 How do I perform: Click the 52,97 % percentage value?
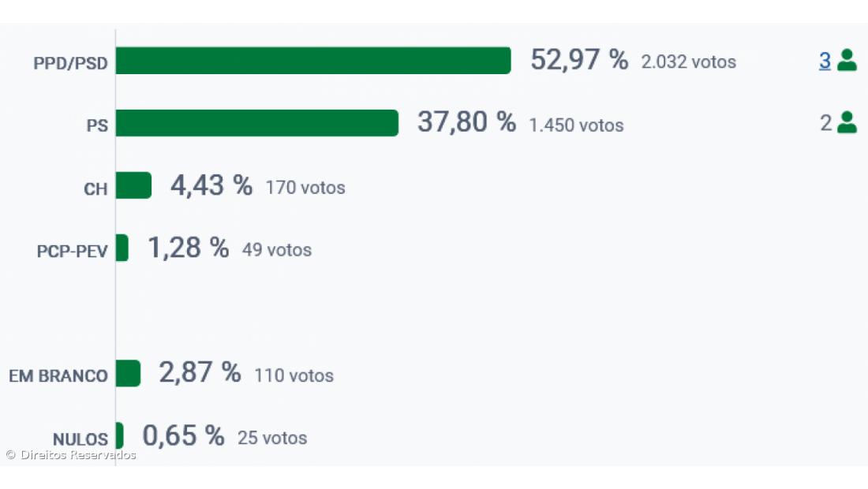click(579, 60)
